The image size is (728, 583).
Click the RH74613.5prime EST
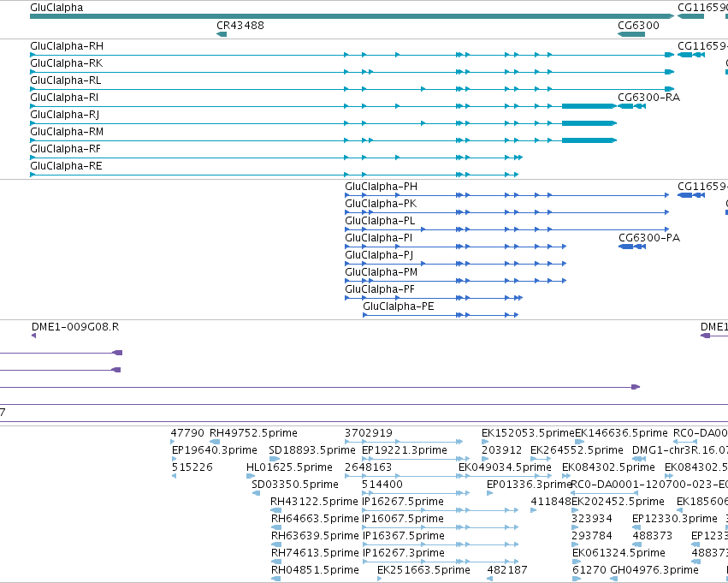[315, 554]
